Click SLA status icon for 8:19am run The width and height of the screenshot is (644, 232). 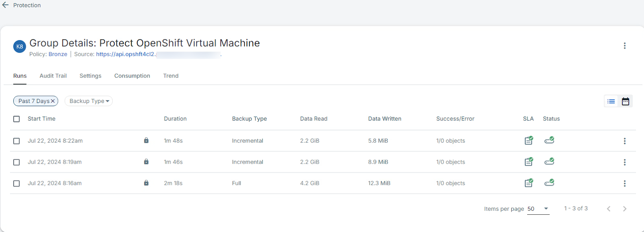(x=528, y=162)
